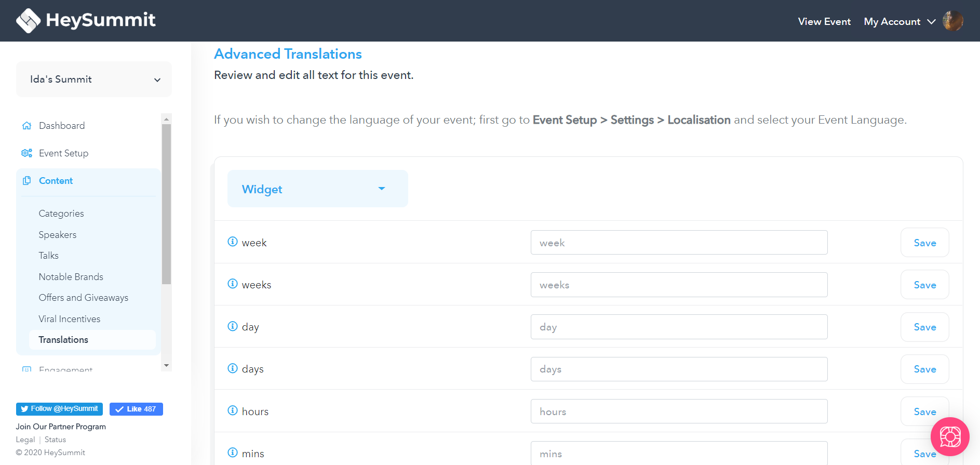Save the day translation

pyautogui.click(x=924, y=327)
